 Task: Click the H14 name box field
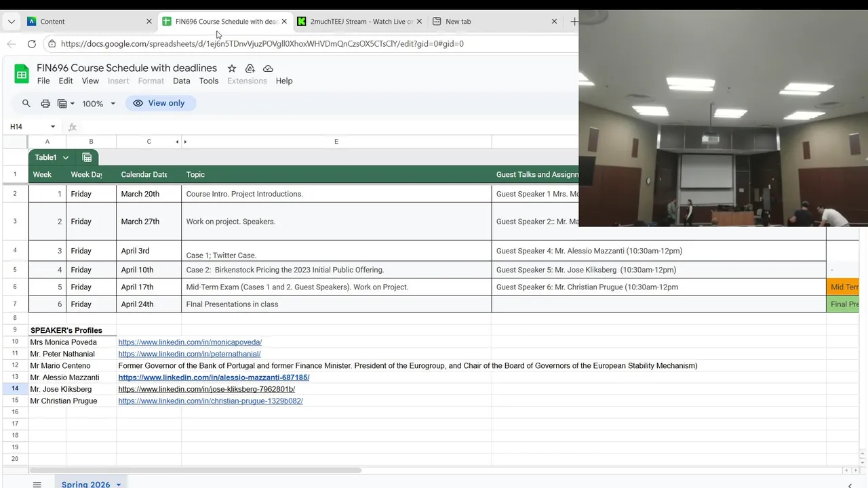(x=27, y=127)
